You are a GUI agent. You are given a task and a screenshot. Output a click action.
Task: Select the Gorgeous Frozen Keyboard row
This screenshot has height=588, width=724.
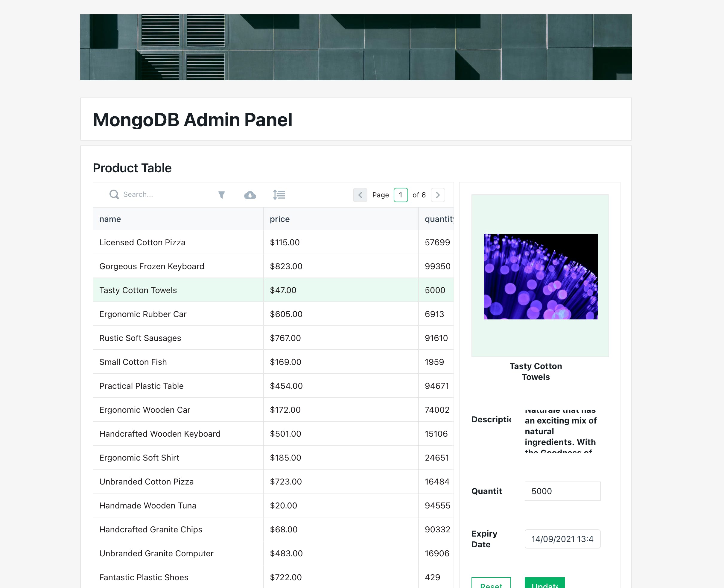click(x=151, y=266)
